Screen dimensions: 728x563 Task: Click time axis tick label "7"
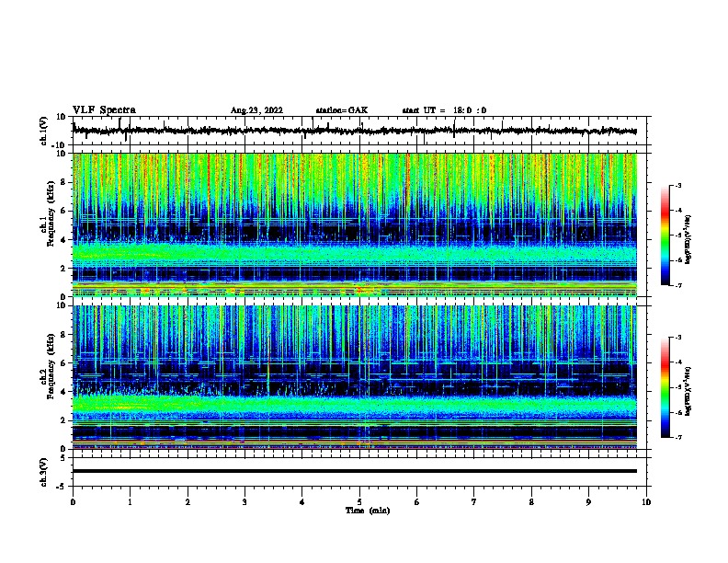[474, 502]
